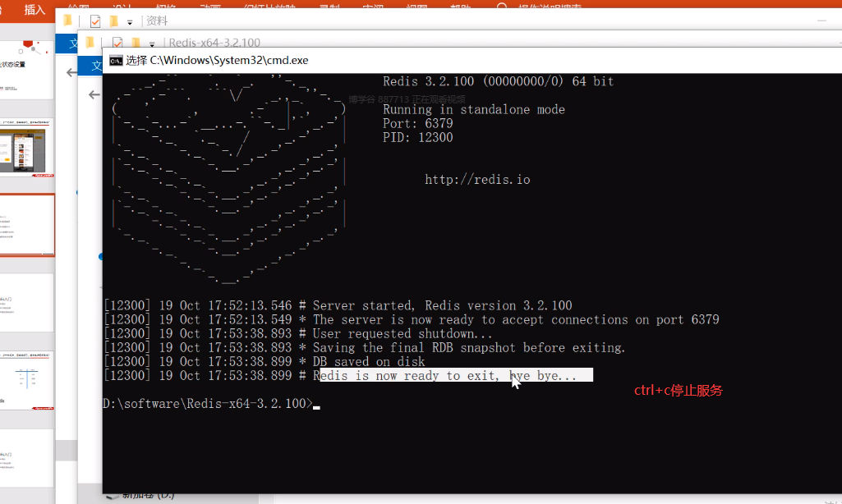Select the slide thumbnail containing a small diagram

coord(27,381)
